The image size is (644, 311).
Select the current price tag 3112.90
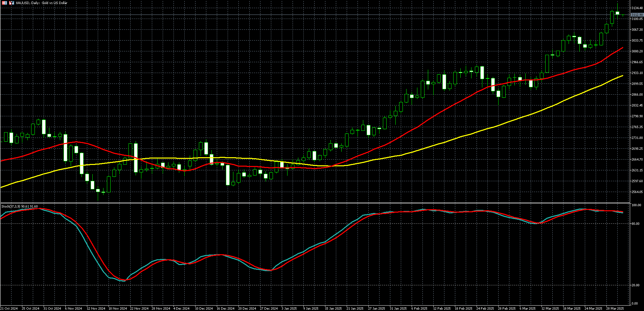tap(637, 15)
